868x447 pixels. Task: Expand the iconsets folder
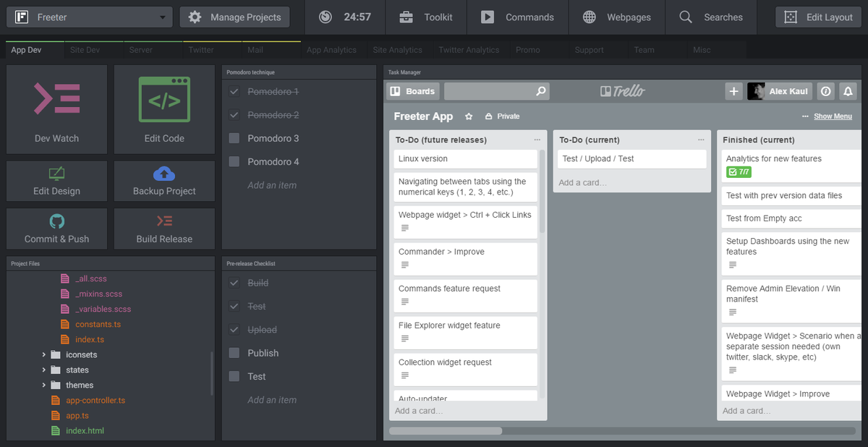tap(43, 354)
